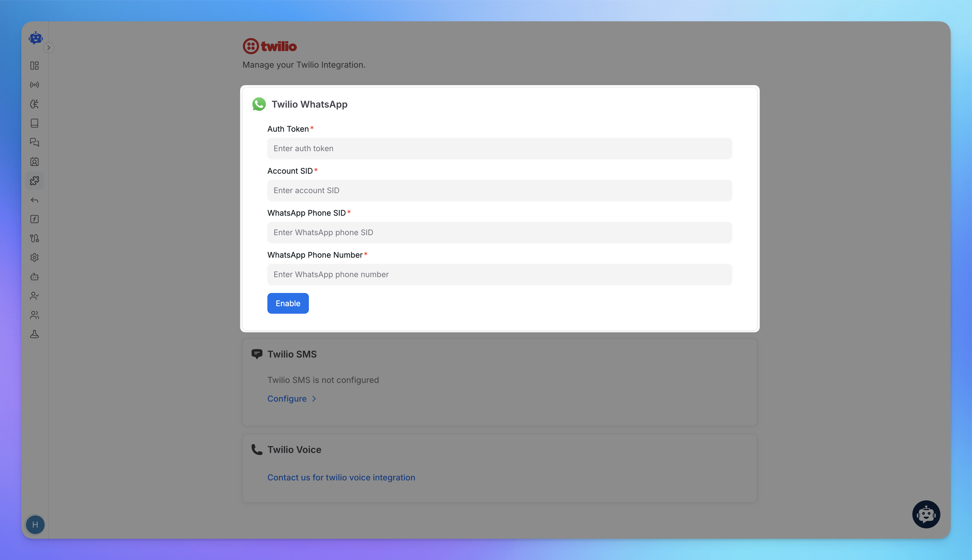Viewport: 972px width, 560px height.
Task: Click the WhatsApp Phone Number label
Action: 315,255
